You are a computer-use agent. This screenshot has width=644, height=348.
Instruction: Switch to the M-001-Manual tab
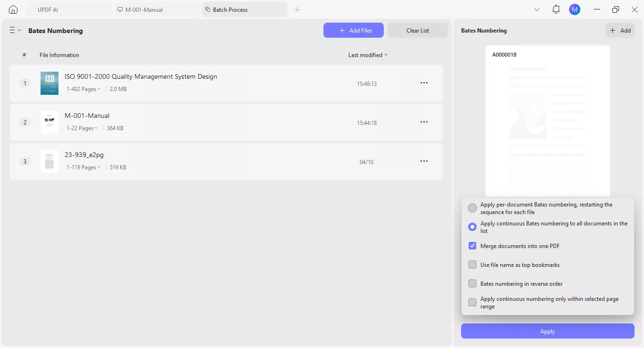coord(144,9)
